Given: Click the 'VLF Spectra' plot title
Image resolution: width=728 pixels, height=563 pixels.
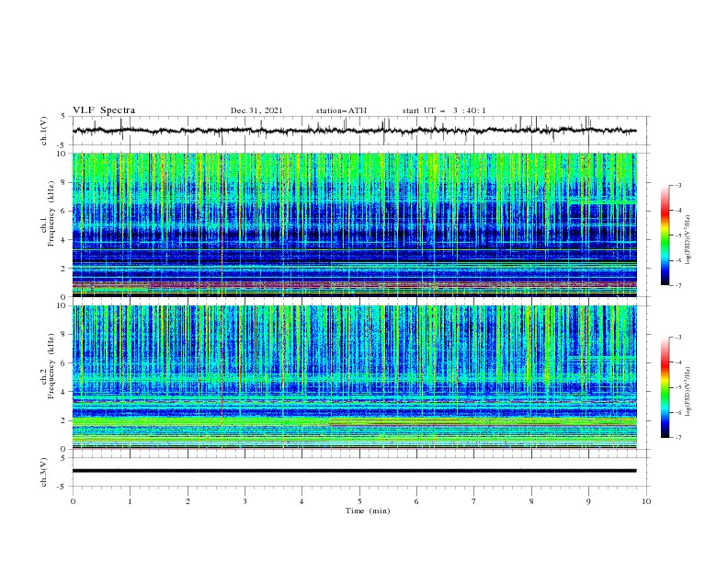Looking at the screenshot, I should [104, 110].
